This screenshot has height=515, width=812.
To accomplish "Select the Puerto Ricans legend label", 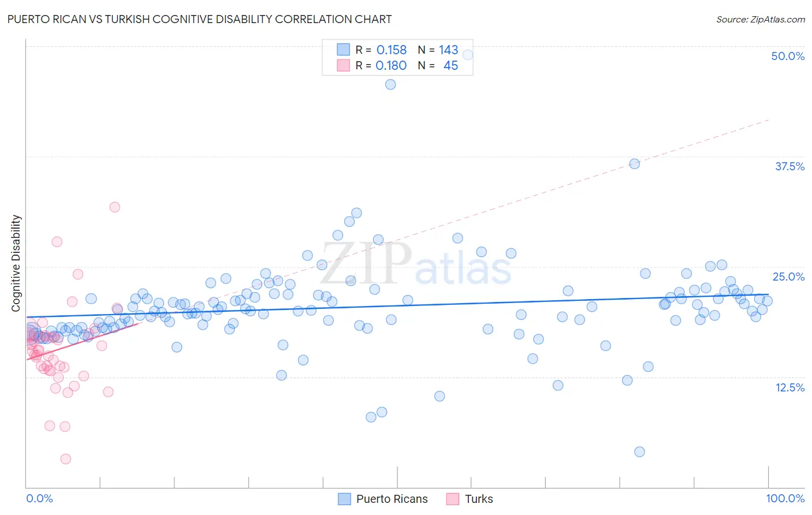I will click(392, 499).
